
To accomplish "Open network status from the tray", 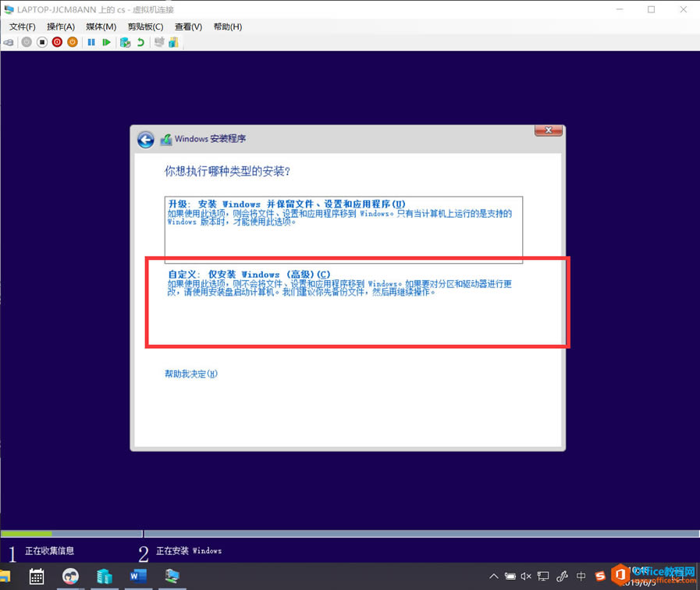I will pos(543,576).
